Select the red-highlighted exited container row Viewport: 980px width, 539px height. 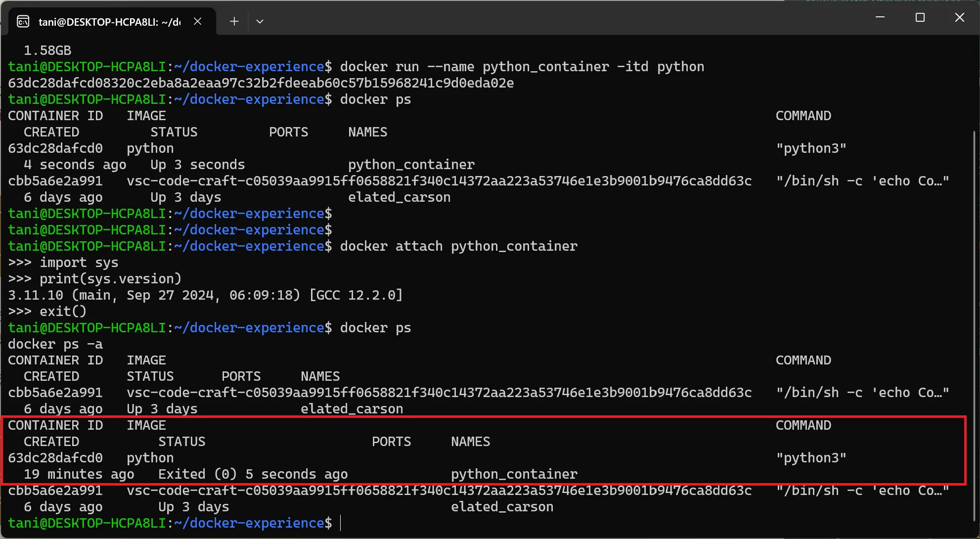pyautogui.click(x=485, y=450)
